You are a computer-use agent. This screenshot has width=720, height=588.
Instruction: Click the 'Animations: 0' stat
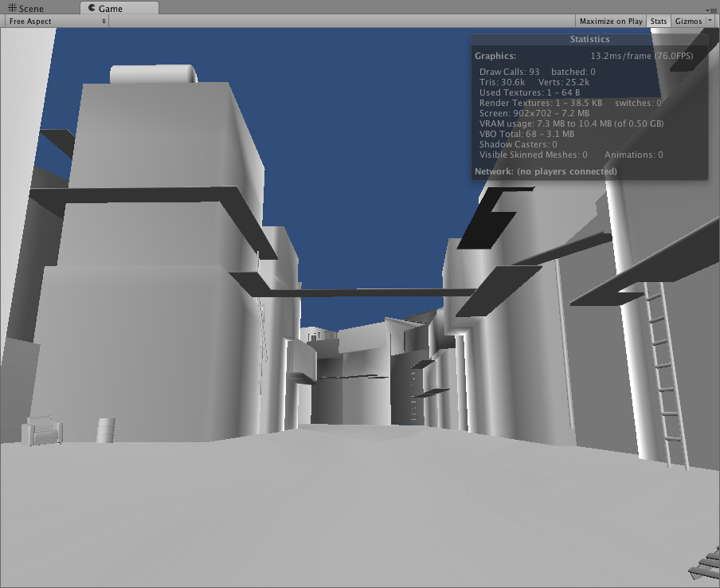point(634,155)
